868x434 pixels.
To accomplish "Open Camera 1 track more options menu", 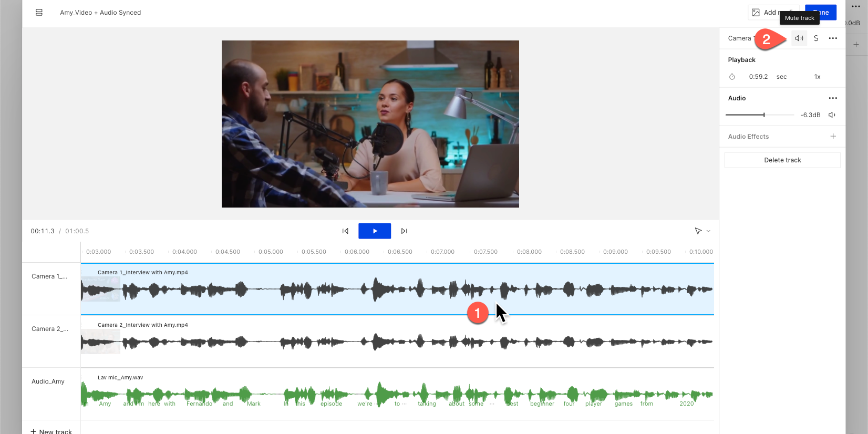I will click(833, 38).
